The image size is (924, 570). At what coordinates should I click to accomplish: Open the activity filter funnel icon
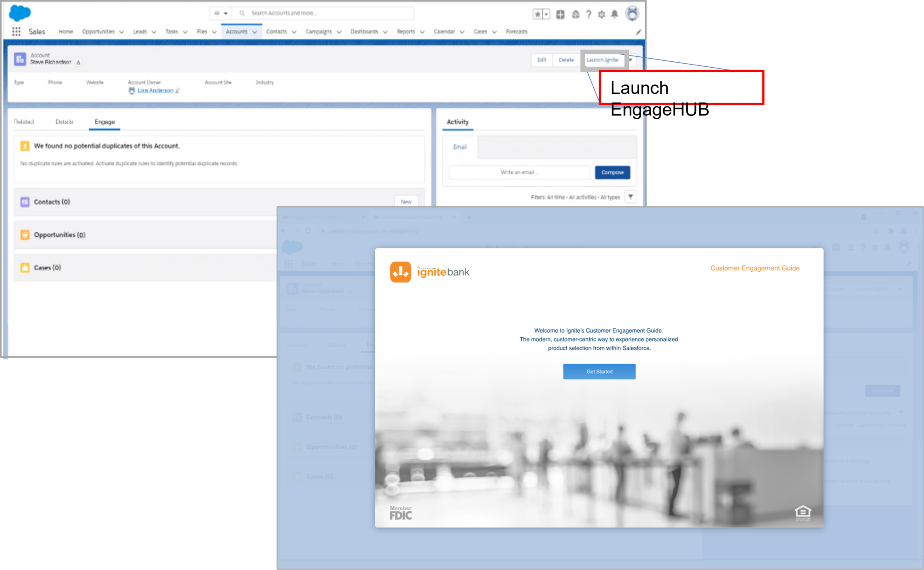pos(630,196)
